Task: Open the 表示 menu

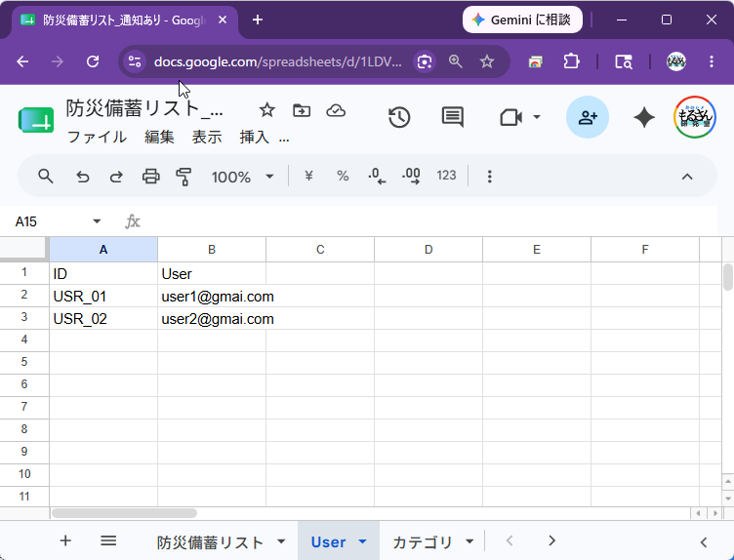Action: tap(207, 138)
